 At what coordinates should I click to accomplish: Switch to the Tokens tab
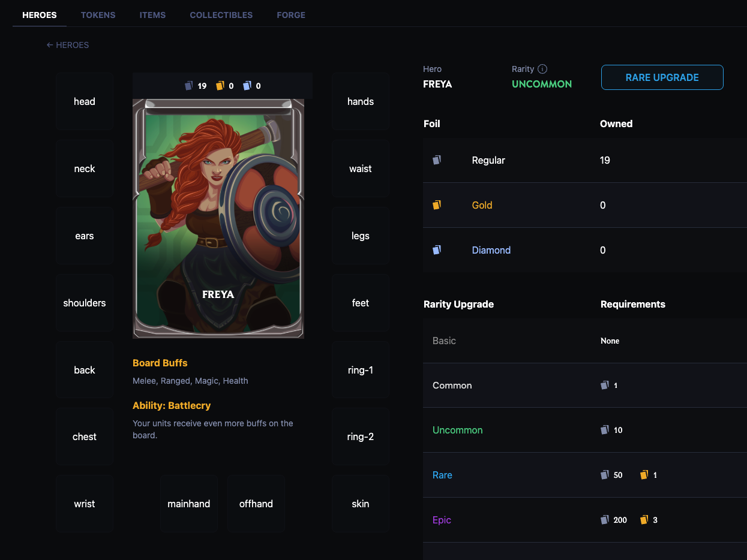pos(98,15)
